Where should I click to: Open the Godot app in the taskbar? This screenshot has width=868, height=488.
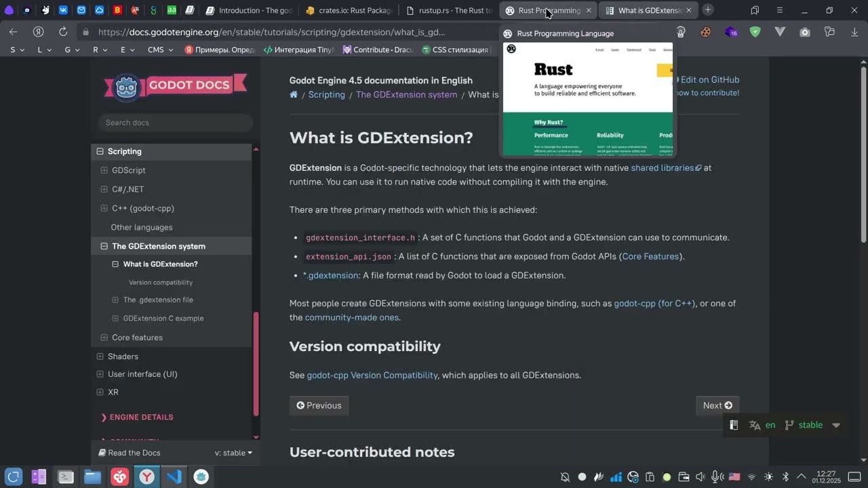[201, 476]
